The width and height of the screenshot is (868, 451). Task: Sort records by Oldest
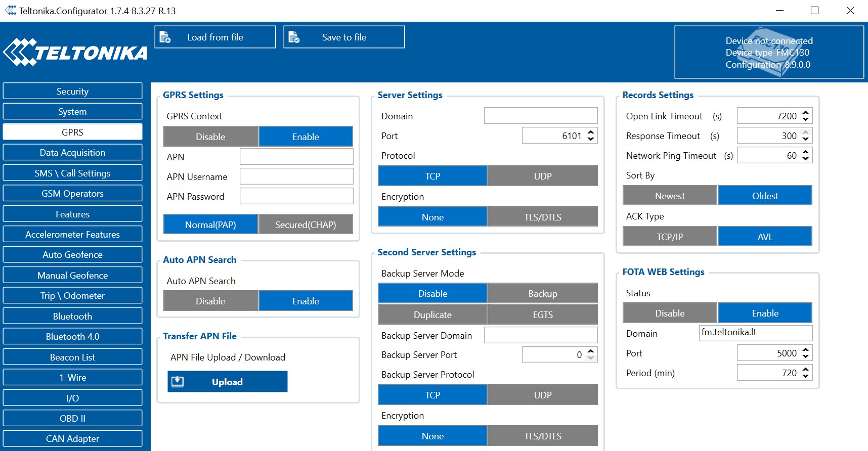pyautogui.click(x=765, y=196)
